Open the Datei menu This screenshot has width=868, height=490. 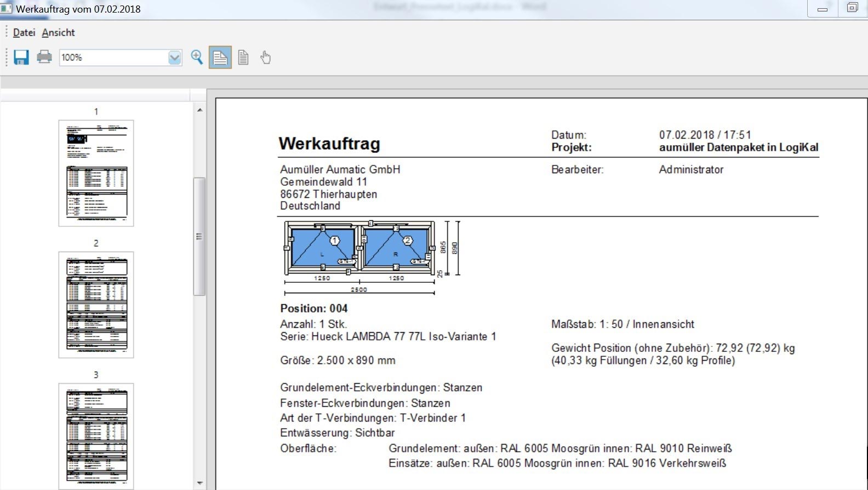tap(24, 32)
